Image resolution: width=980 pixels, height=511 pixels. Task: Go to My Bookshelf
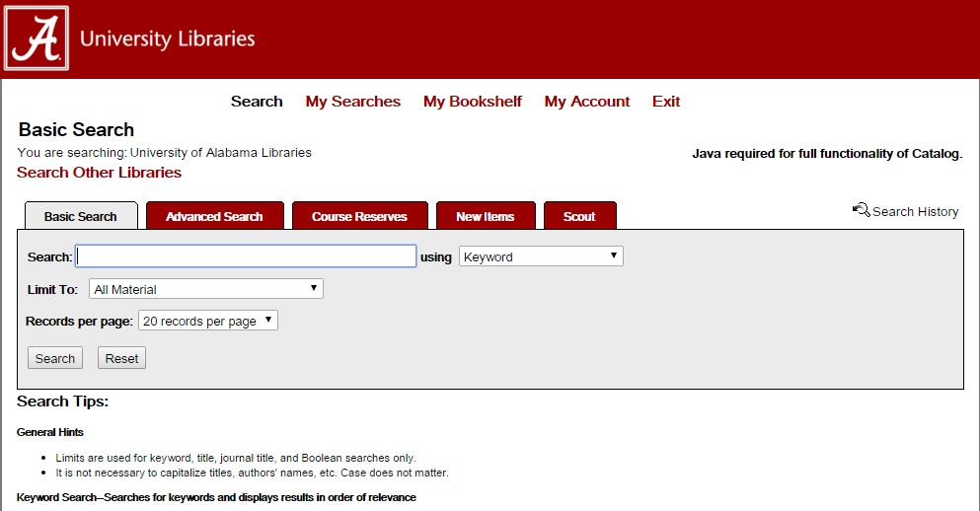pos(473,102)
